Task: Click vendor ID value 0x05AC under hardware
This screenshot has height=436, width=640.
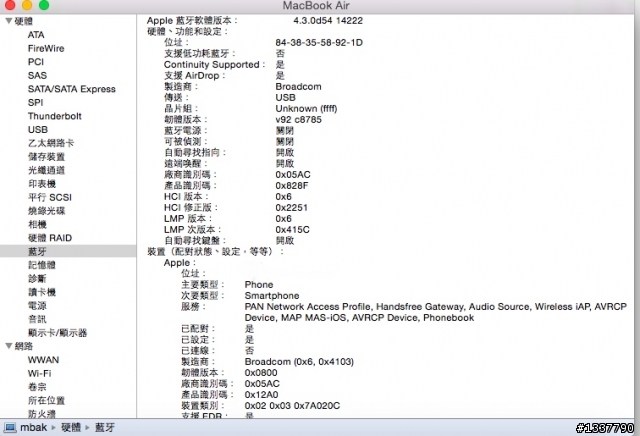Action: coord(293,175)
